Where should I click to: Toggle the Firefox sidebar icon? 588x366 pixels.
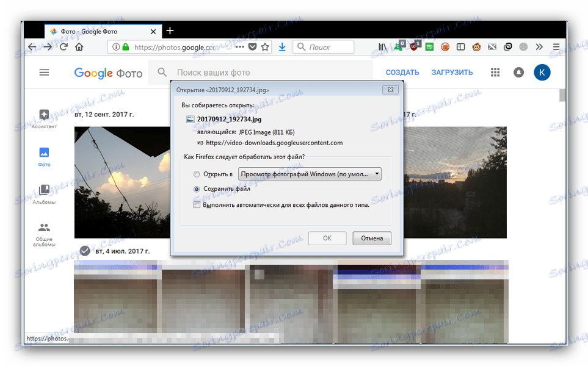coord(460,47)
